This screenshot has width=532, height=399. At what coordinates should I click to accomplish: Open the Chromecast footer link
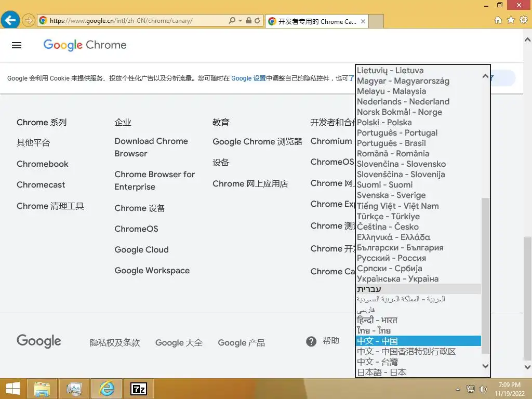(41, 185)
